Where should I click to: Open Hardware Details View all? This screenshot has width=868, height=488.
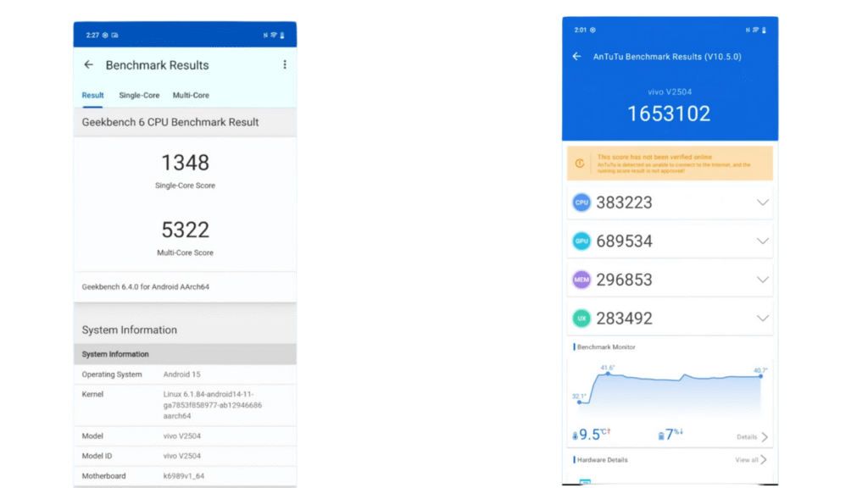coord(751,460)
